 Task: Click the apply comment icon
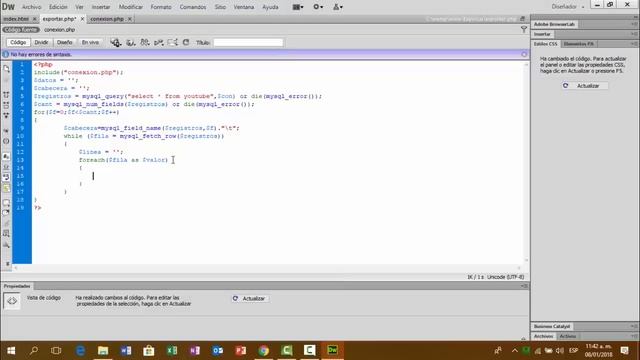(6, 203)
